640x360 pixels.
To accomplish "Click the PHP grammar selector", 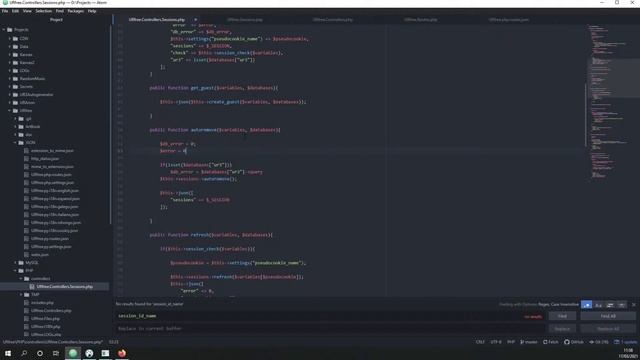I will [511, 342].
